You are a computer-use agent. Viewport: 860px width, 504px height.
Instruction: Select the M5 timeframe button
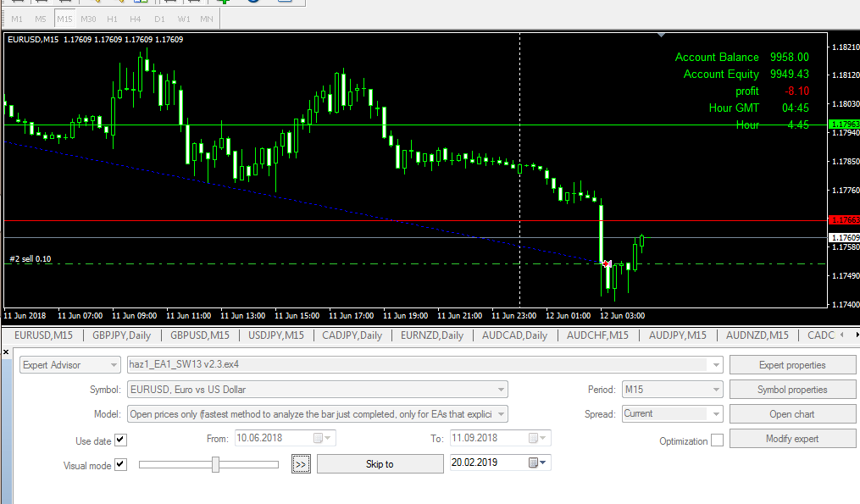(41, 18)
